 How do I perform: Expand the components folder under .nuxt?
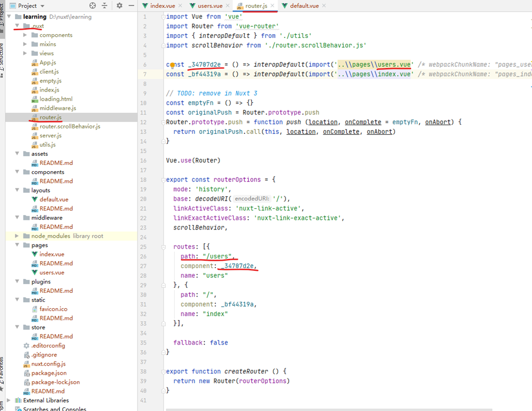point(25,35)
